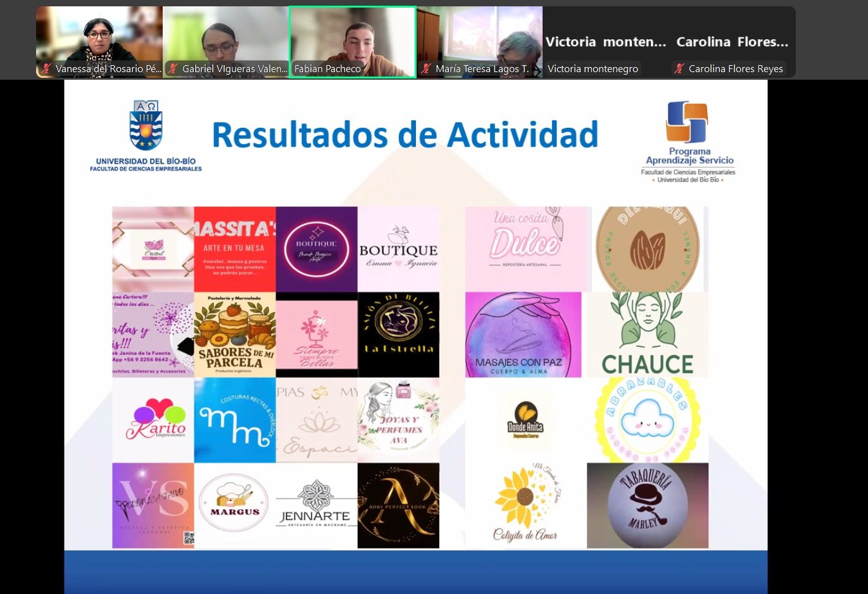The image size is (868, 594).
Task: Click the Karito Impresiones logo
Action: [153, 420]
